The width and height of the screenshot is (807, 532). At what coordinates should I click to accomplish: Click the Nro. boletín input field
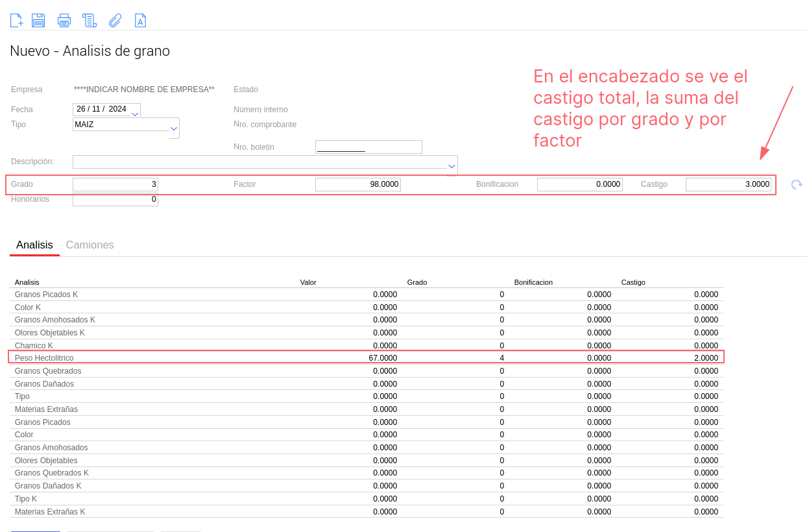[x=368, y=147]
